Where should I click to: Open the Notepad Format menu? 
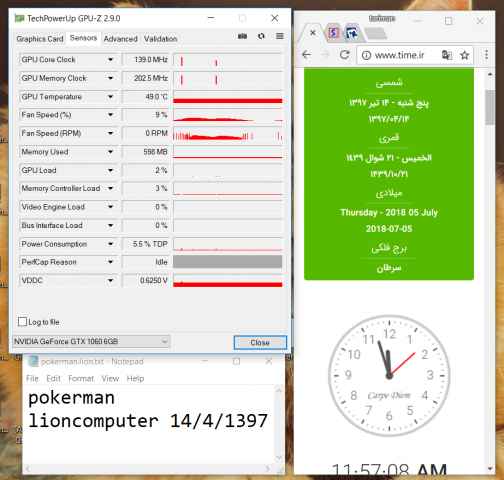coord(81,378)
